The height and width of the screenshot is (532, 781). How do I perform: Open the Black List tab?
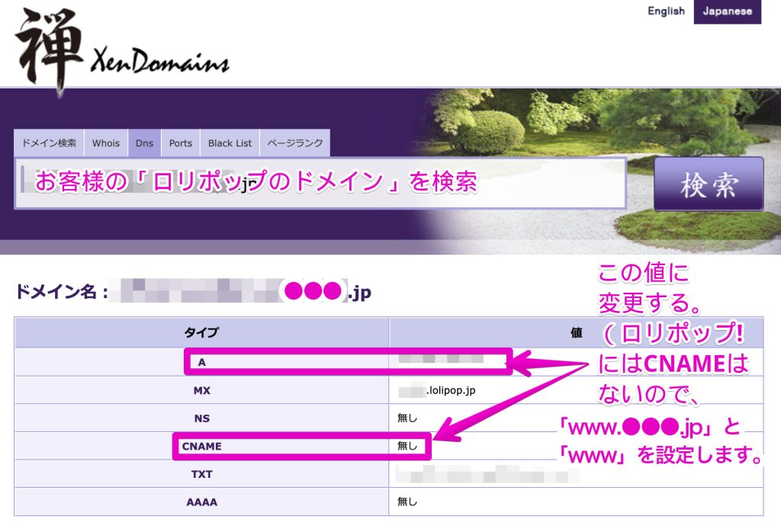click(x=230, y=143)
